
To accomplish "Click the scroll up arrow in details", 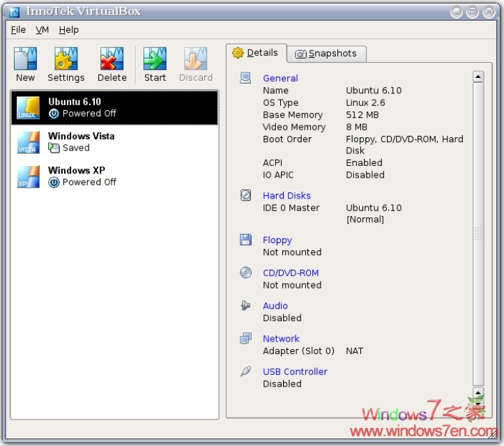I will (478, 77).
